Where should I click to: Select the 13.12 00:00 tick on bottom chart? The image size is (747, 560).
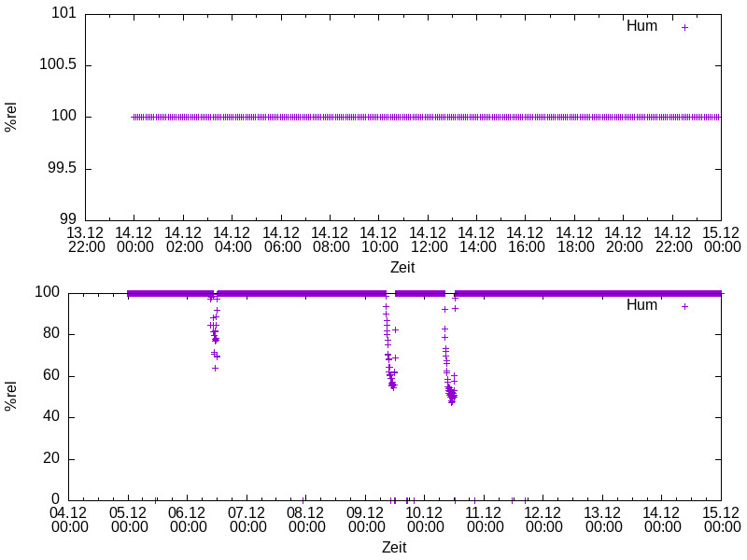[x=602, y=520]
